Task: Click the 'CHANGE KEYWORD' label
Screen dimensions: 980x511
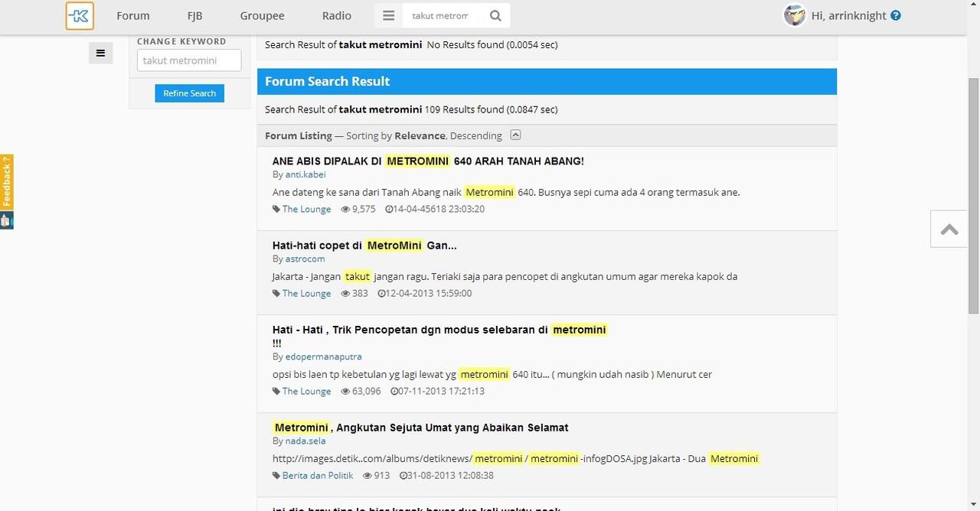Action: pyautogui.click(x=181, y=41)
